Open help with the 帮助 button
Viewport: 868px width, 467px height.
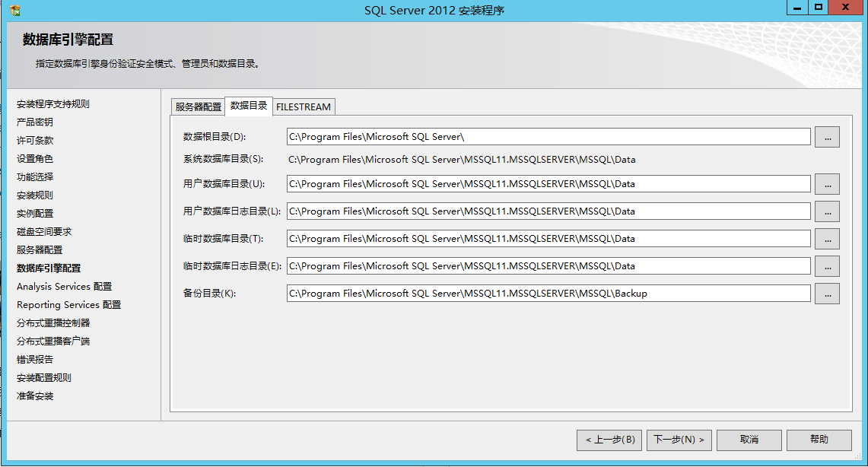tap(819, 440)
